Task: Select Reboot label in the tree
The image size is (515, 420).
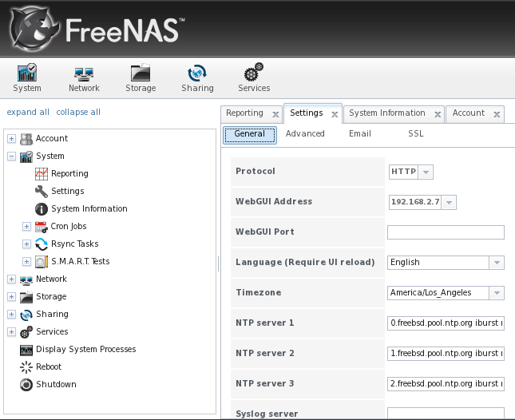Action: pyautogui.click(x=49, y=367)
